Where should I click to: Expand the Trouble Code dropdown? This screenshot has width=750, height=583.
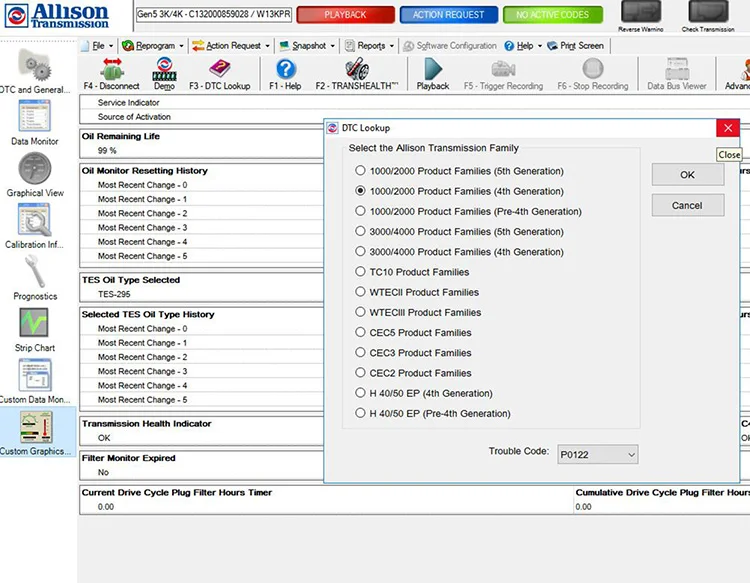631,454
